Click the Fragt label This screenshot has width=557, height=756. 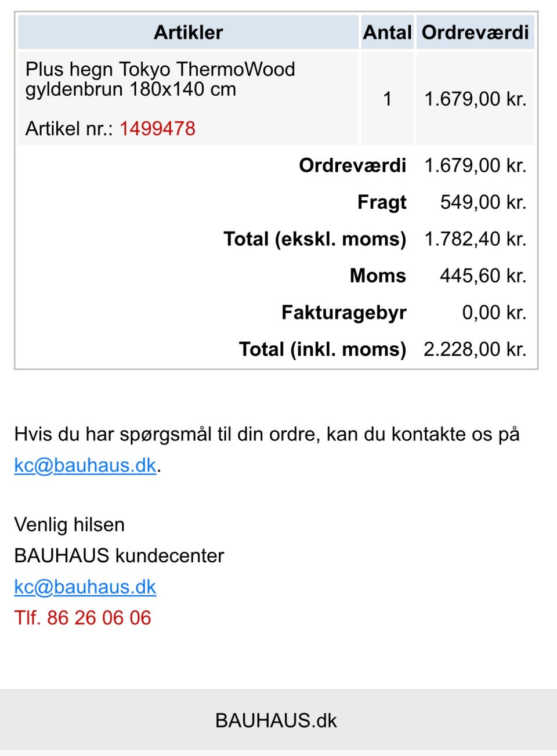(x=382, y=202)
